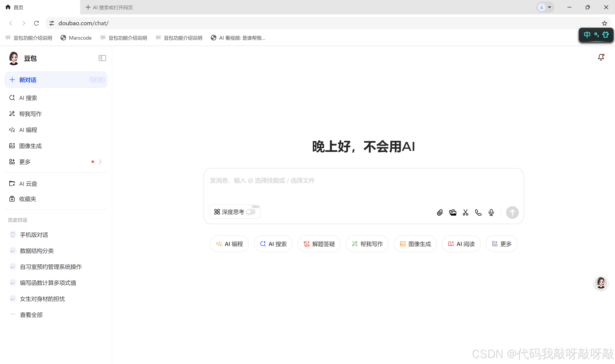Viewport: 615px width, 364px height.
Task: Open 数据结构分类 history conversation
Action: point(37,251)
